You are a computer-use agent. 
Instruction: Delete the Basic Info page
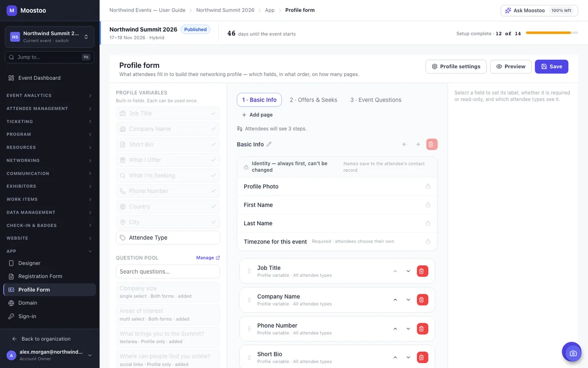pyautogui.click(x=432, y=144)
